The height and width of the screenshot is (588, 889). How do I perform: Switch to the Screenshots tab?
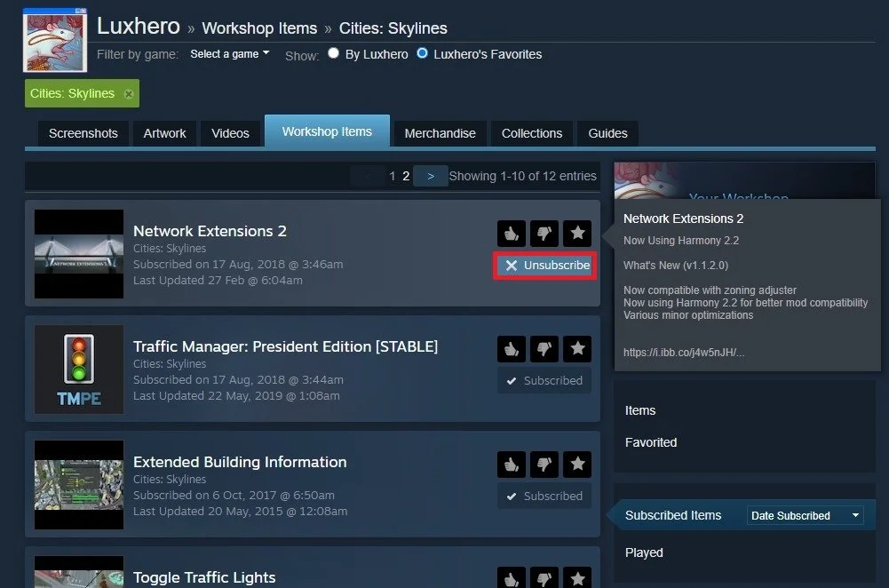click(83, 133)
